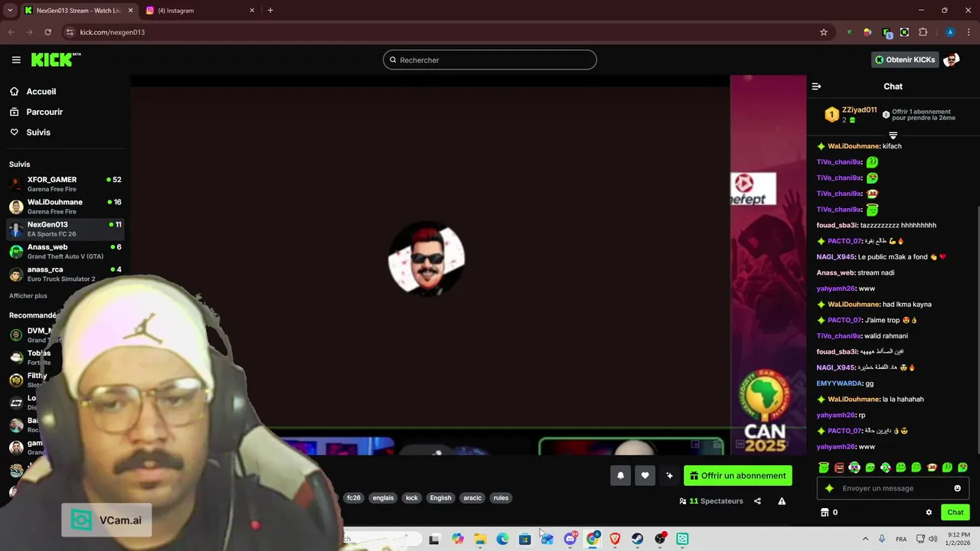Open Steam from the taskbar
Screen dimensions: 980x551
pos(637,539)
